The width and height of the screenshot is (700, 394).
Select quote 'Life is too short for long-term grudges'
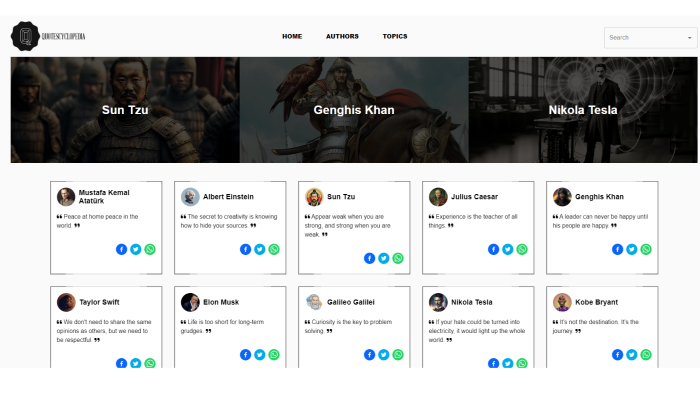[x=222, y=326]
